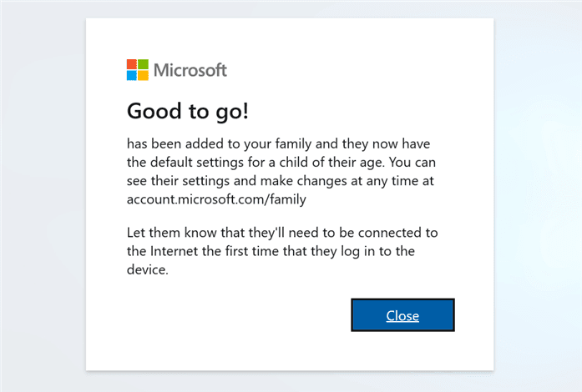Viewport: 582px width, 392px height.
Task: Click the underlined 'Close' label text
Action: (x=402, y=315)
